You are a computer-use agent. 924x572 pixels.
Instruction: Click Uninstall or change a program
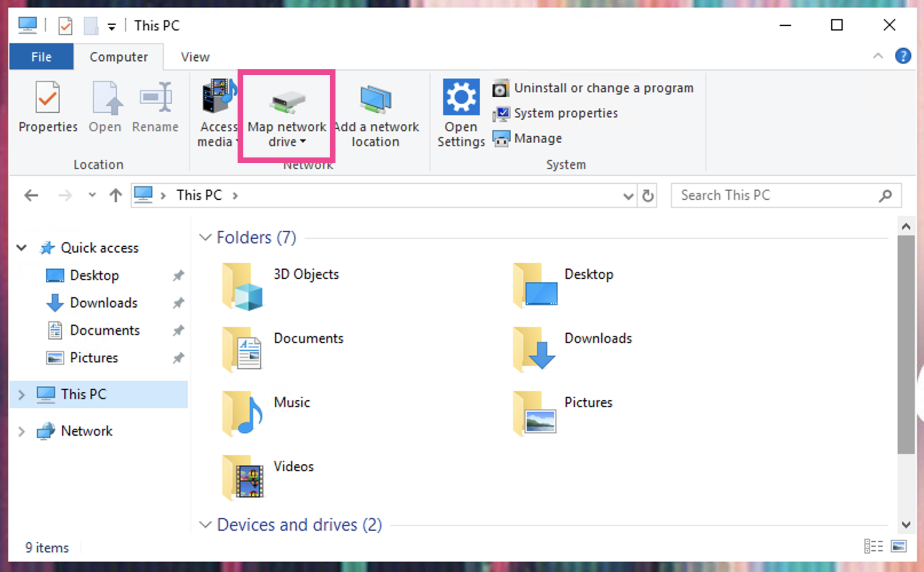click(x=593, y=88)
